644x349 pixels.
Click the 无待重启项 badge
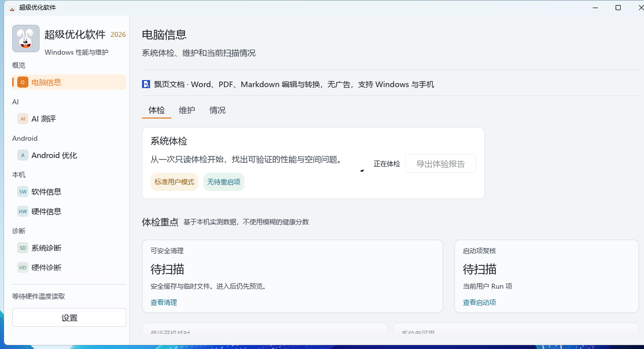point(224,182)
